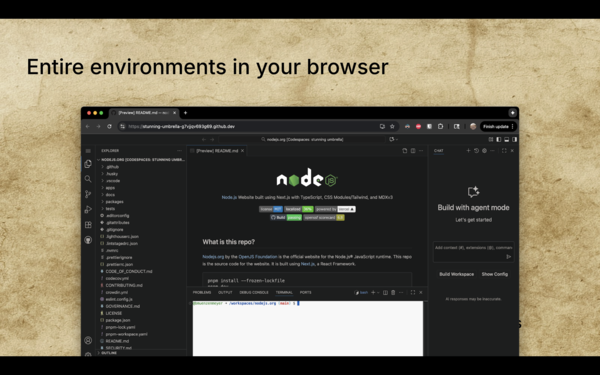Image resolution: width=600 pixels, height=375 pixels.
Task: Click the browser address bar URL
Action: point(181,126)
